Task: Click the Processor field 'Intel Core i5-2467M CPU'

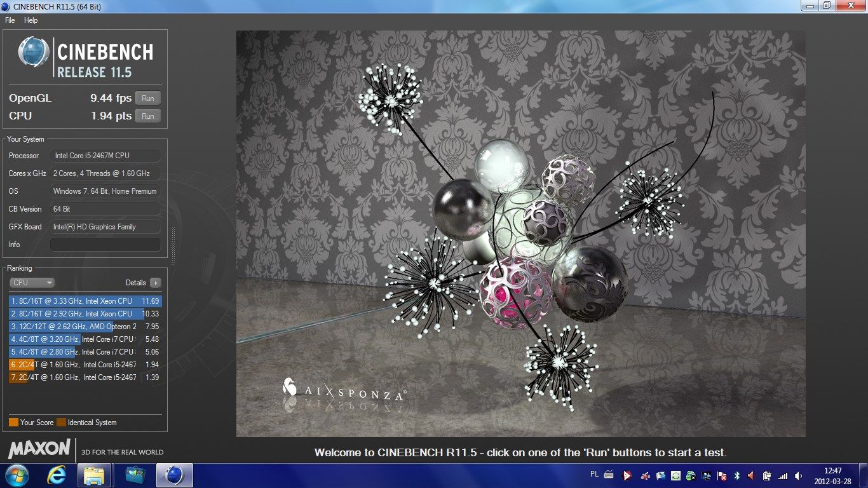Action: [105, 156]
